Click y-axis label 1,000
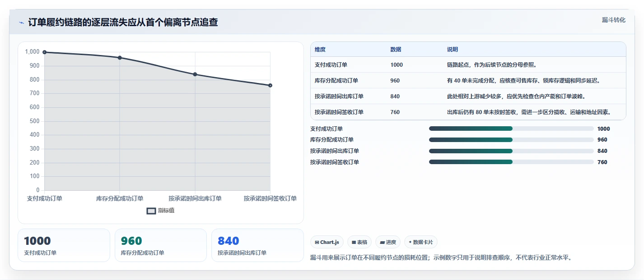This screenshot has width=644, height=280. click(x=32, y=52)
